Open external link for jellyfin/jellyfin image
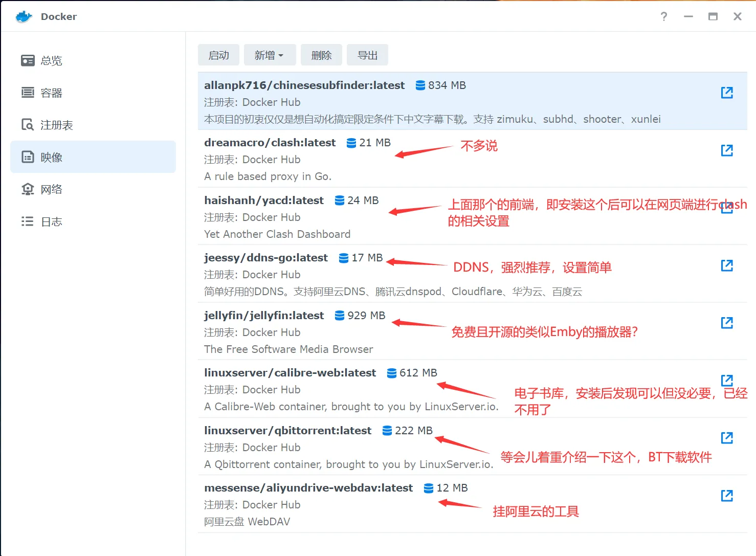 (727, 323)
